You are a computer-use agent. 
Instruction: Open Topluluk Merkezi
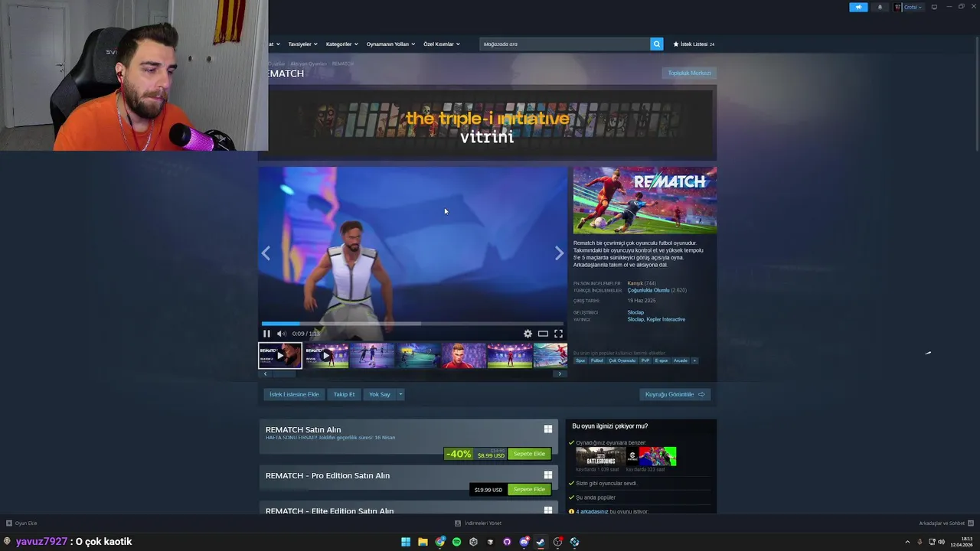click(689, 73)
